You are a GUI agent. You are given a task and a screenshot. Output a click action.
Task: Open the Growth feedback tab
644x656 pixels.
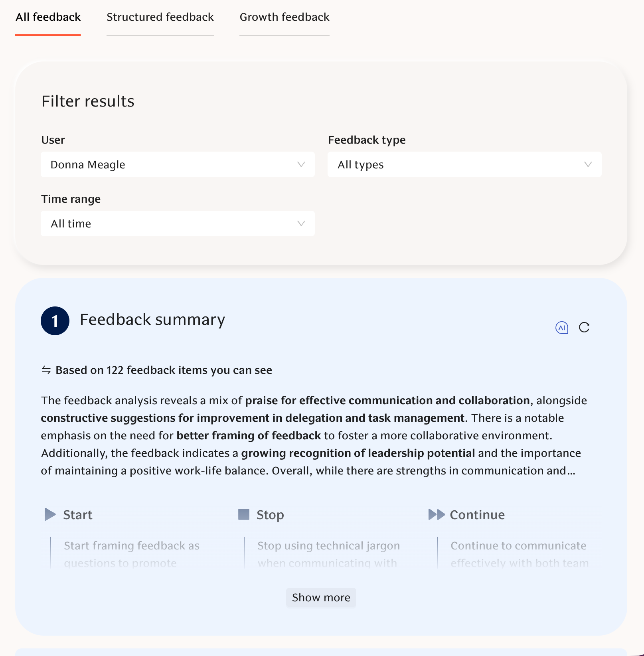click(284, 17)
